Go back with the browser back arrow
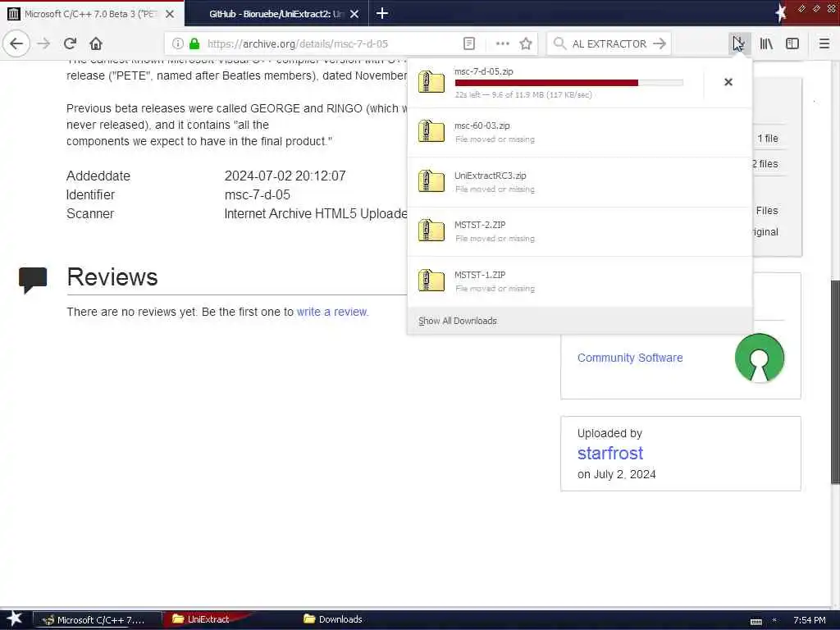The height and width of the screenshot is (630, 840). pos(16,43)
